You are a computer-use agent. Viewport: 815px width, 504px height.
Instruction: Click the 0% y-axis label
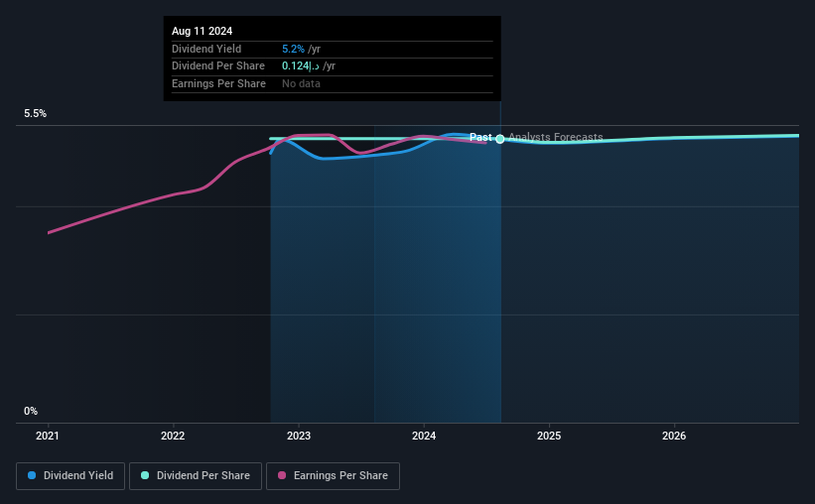(31, 411)
